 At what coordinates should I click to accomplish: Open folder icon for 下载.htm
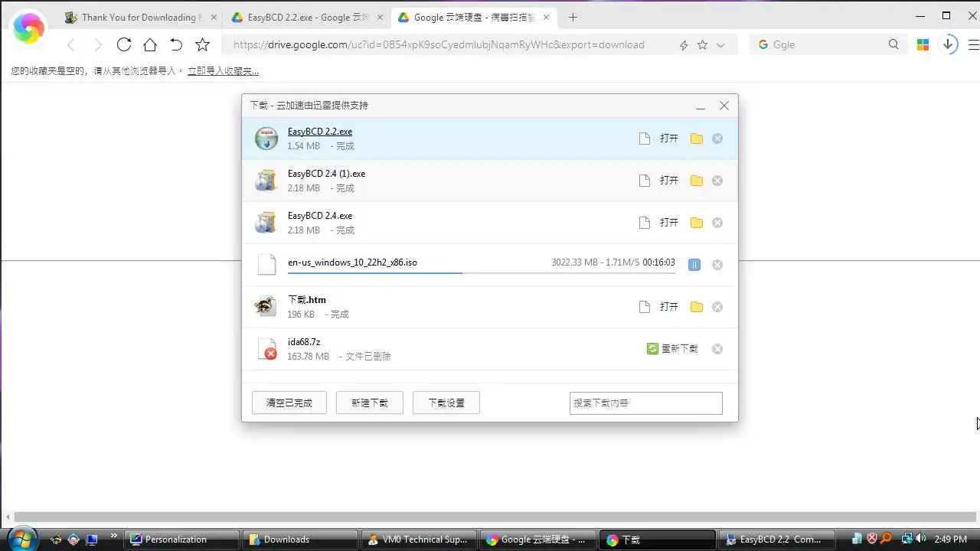[x=696, y=307]
